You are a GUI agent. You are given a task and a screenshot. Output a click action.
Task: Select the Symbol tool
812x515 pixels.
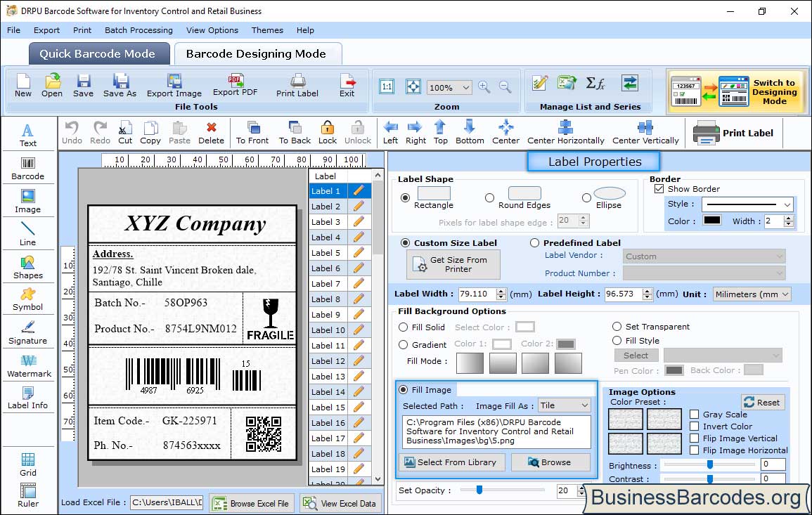28,299
